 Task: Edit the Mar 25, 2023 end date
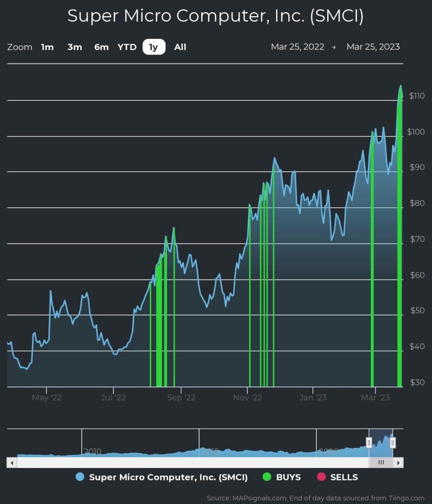373,47
